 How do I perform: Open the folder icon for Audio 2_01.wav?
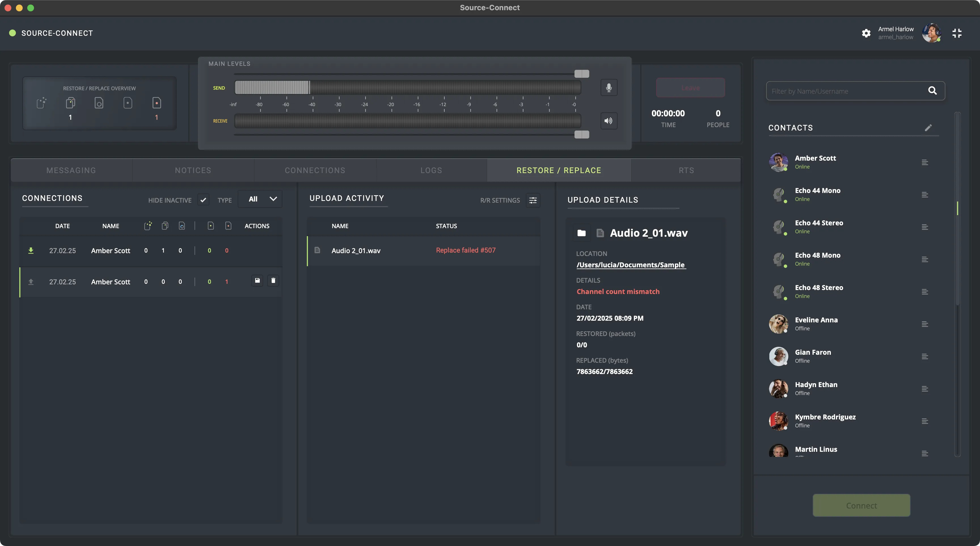(x=581, y=233)
